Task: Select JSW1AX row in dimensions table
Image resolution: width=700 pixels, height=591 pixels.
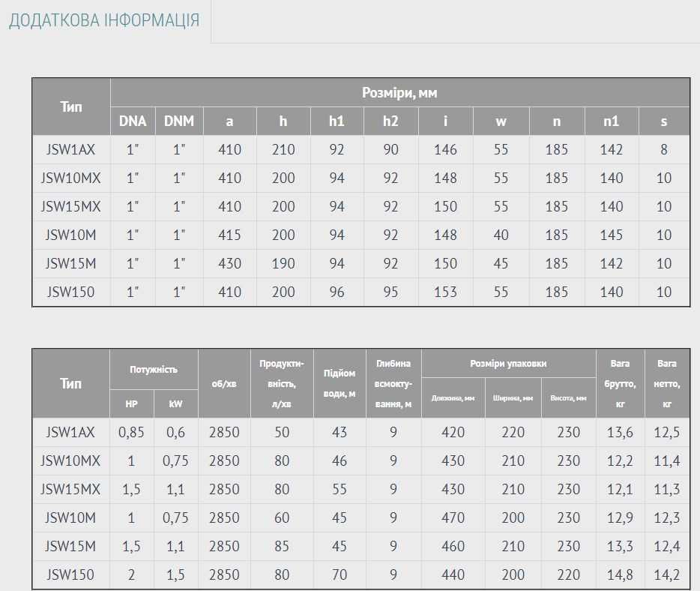Action: pos(361,149)
